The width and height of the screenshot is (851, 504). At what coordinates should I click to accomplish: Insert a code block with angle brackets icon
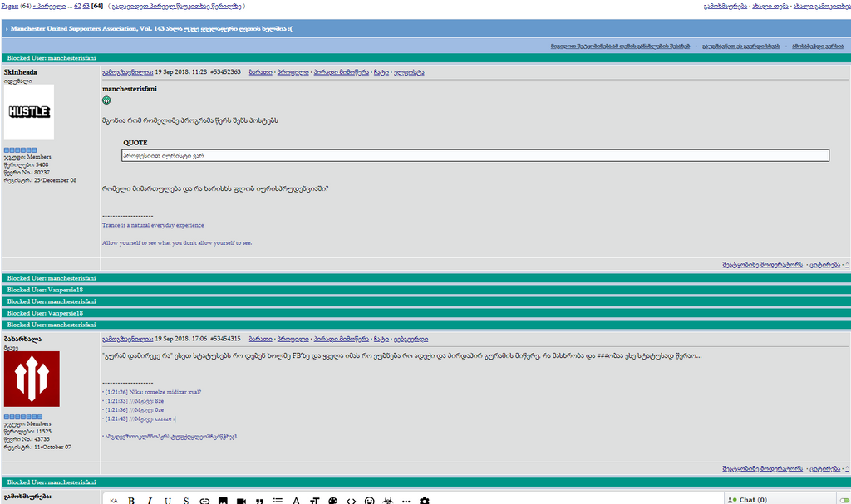coord(352,500)
